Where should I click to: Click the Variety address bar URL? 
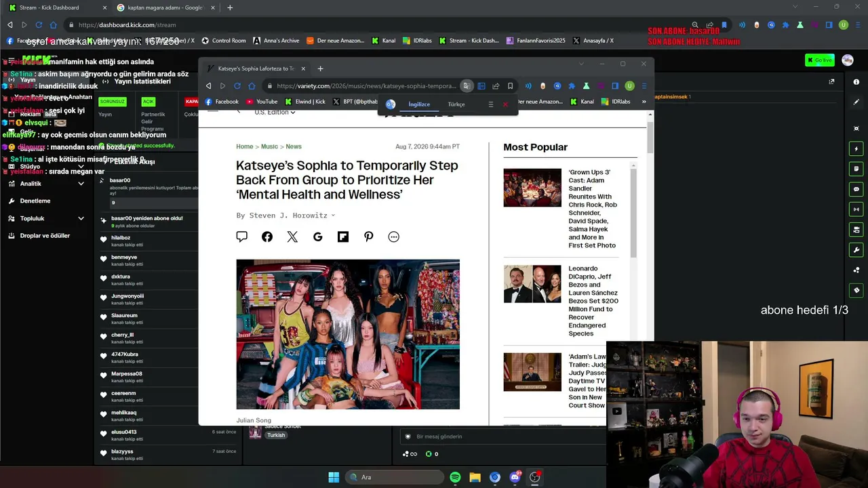coord(366,86)
